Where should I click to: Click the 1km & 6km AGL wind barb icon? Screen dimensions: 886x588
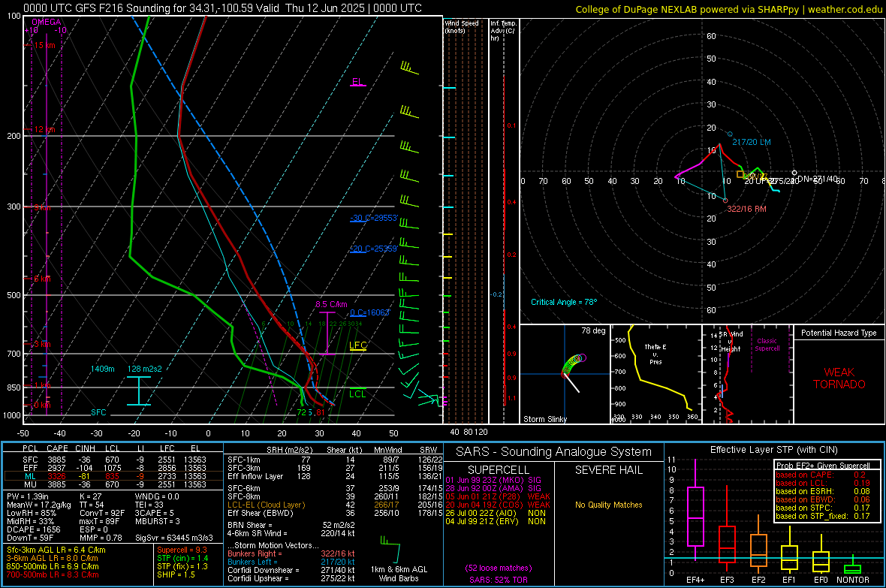(x=391, y=550)
